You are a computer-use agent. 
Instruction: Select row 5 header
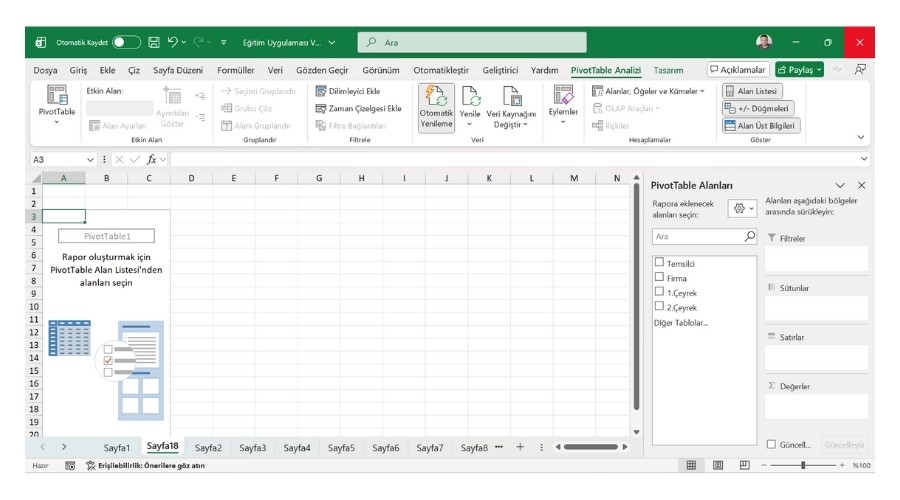pyautogui.click(x=34, y=242)
